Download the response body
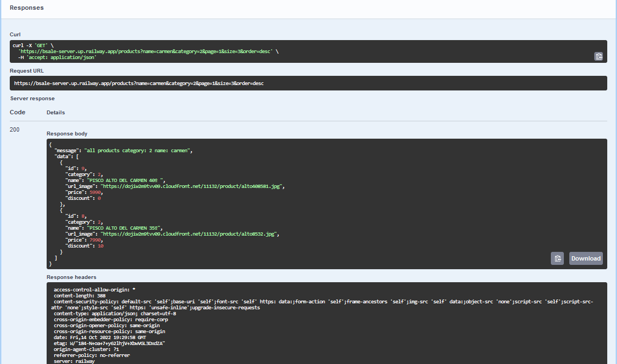The image size is (617, 364). (x=586, y=258)
